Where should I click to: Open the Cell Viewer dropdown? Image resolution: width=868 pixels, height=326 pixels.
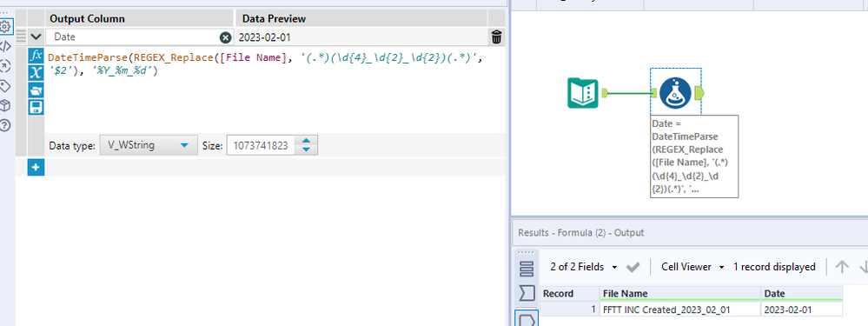click(692, 267)
